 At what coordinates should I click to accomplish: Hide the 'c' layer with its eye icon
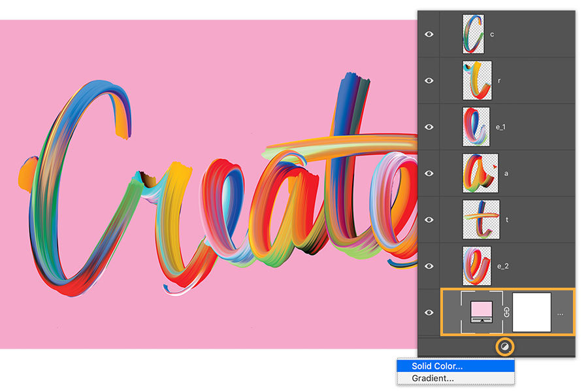pos(429,34)
